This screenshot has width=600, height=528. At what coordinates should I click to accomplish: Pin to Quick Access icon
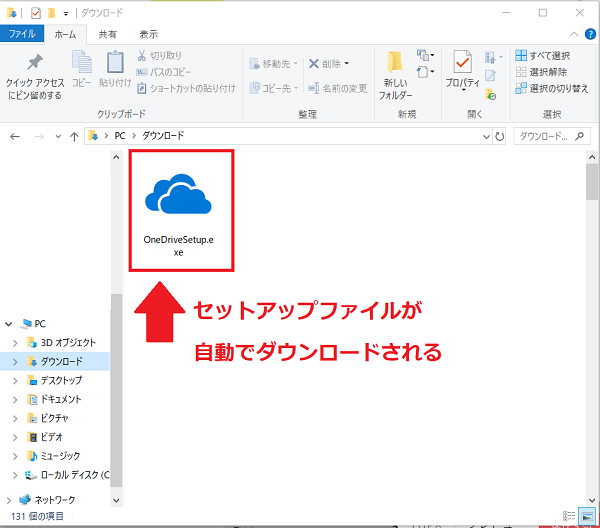click(x=35, y=62)
